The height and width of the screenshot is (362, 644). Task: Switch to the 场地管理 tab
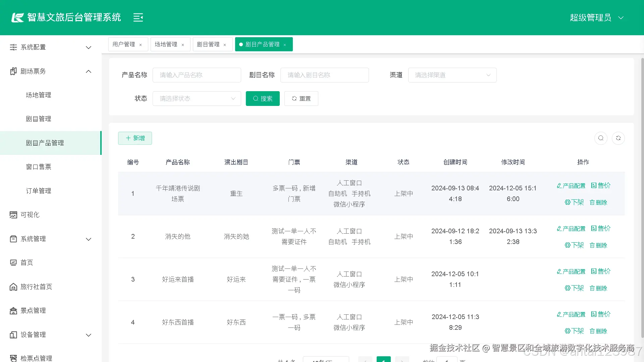pyautogui.click(x=166, y=44)
